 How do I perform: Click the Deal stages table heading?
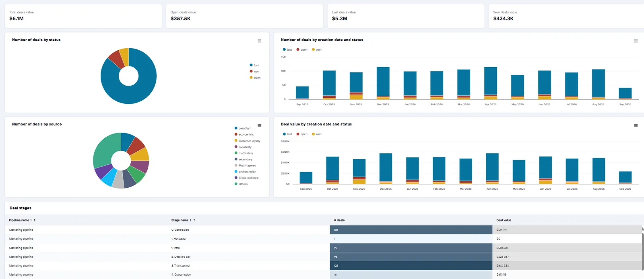(x=21, y=208)
